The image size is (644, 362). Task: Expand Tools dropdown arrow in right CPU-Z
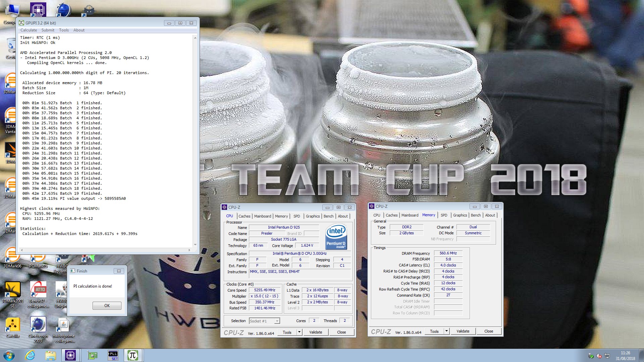446,331
